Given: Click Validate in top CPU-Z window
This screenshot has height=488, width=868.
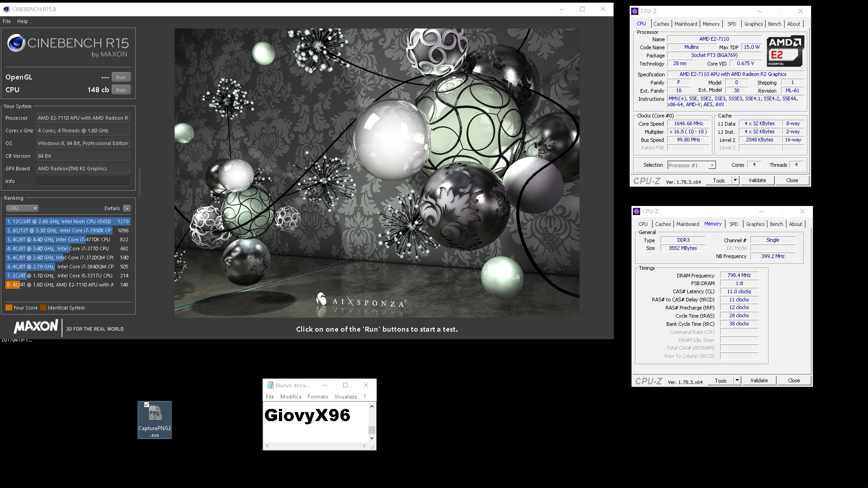Looking at the screenshot, I should pyautogui.click(x=757, y=180).
